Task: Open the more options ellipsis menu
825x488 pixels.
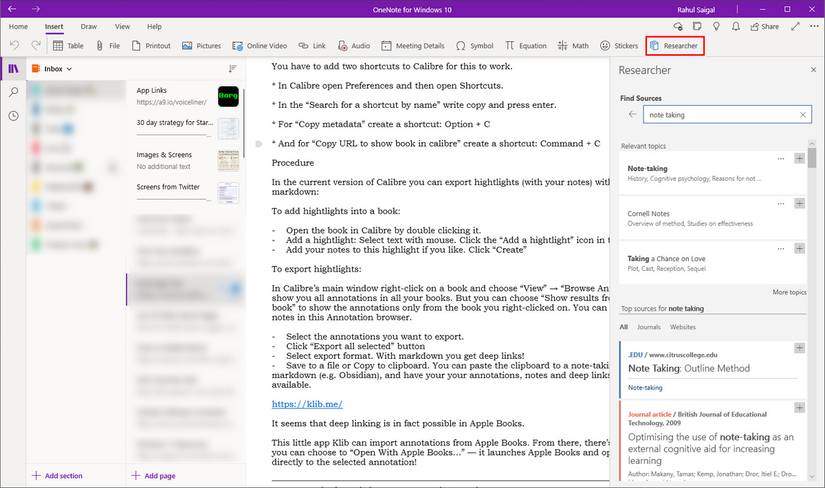Action: (814, 26)
